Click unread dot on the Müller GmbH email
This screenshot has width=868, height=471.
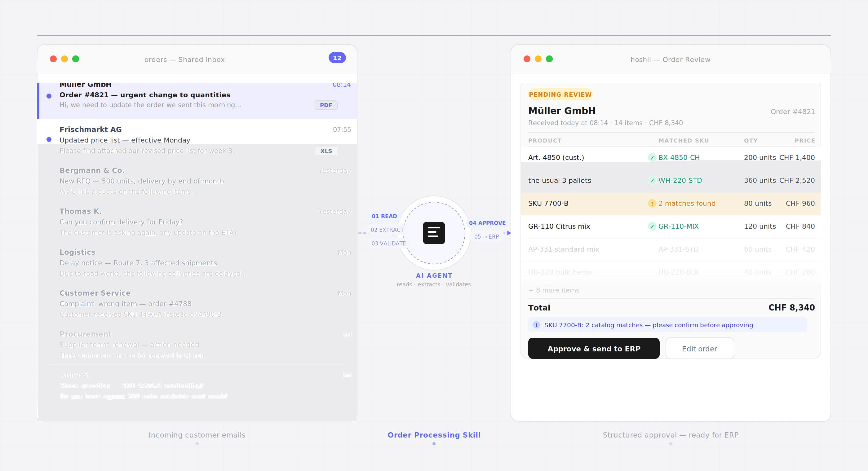49,96
